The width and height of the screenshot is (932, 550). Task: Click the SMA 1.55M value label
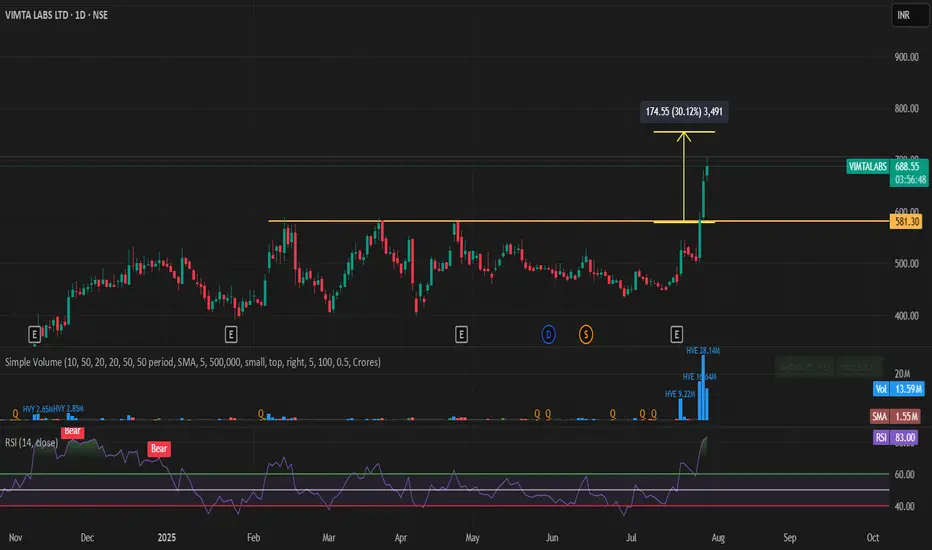tap(895, 416)
